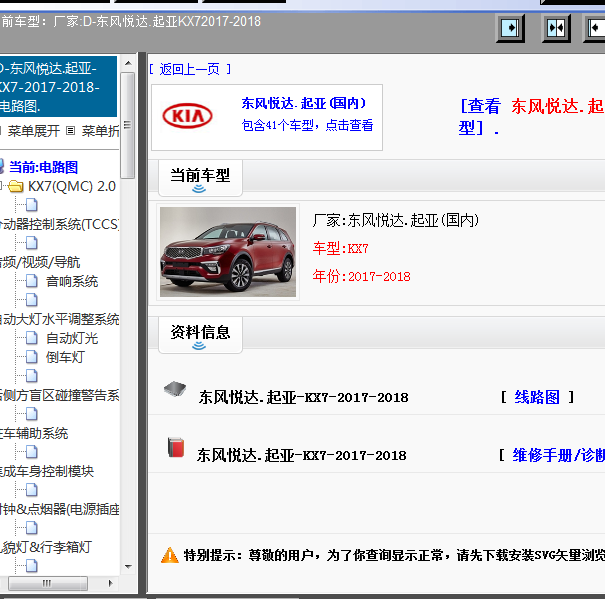The image size is (605, 599).
Task: Select 音响系统 tree item
Action: pyautogui.click(x=72, y=281)
